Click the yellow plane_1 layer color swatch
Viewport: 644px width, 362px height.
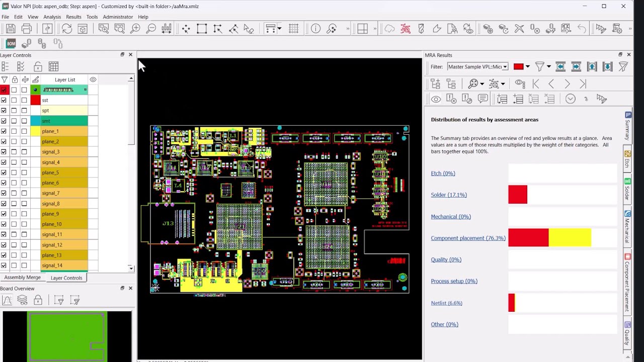35,131
